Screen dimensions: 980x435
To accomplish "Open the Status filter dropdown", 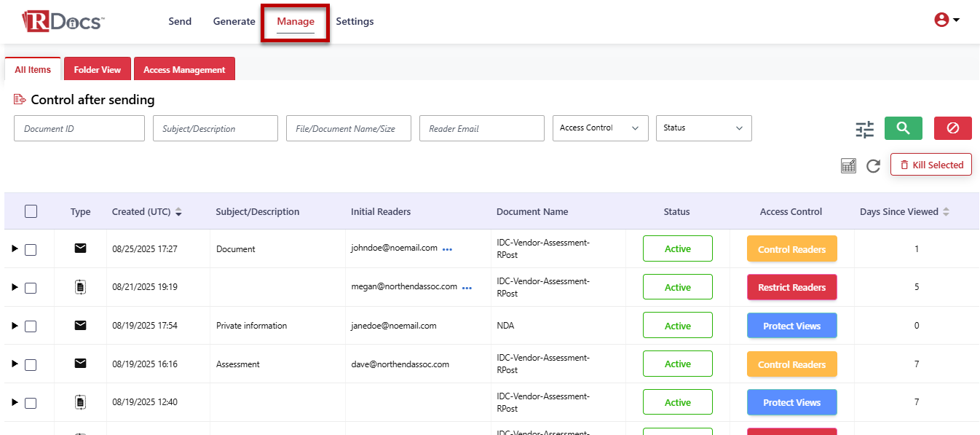I will coord(703,128).
